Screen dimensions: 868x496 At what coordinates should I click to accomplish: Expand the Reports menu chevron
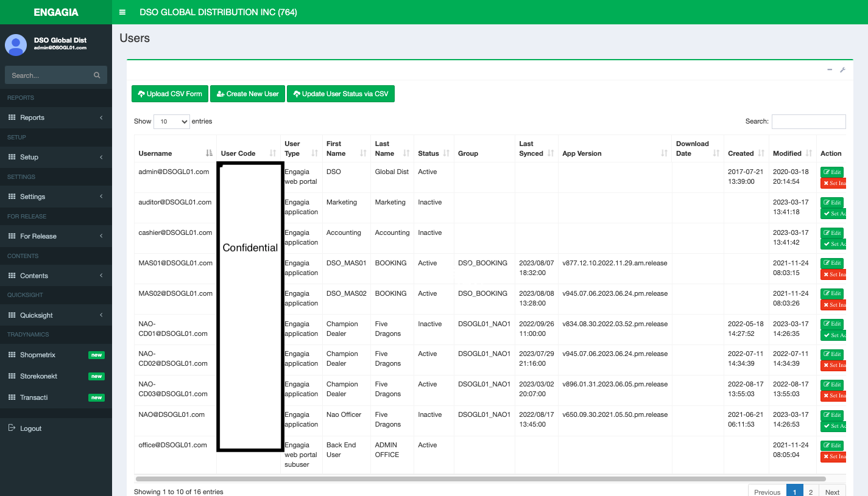(x=101, y=117)
